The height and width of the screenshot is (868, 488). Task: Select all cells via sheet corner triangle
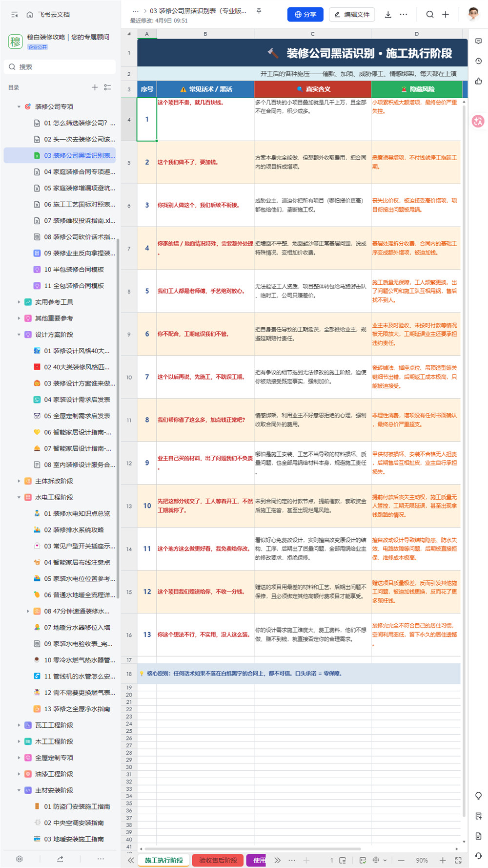point(129,34)
